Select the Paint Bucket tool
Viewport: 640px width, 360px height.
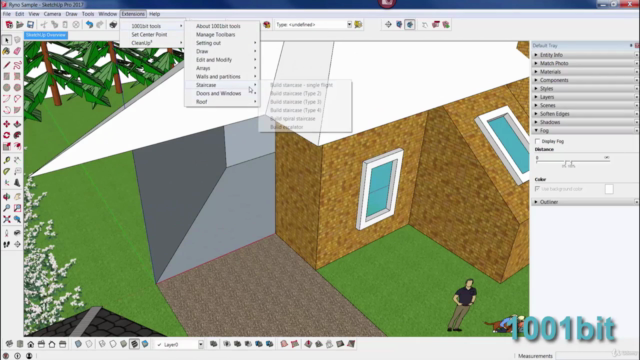(x=7, y=51)
